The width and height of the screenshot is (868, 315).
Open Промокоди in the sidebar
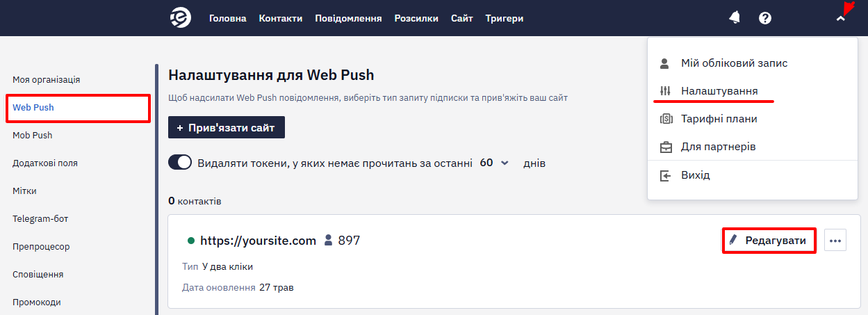tap(37, 302)
